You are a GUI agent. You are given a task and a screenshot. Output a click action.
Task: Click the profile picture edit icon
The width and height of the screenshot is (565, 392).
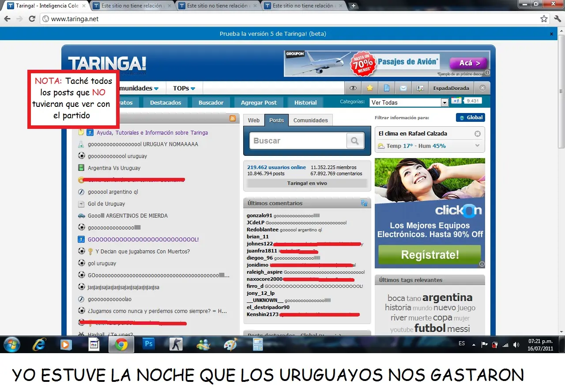420,88
